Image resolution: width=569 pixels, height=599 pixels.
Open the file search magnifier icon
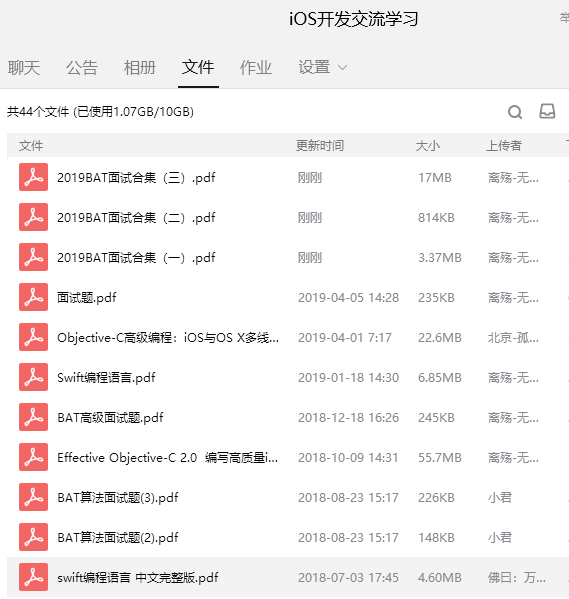tap(515, 112)
